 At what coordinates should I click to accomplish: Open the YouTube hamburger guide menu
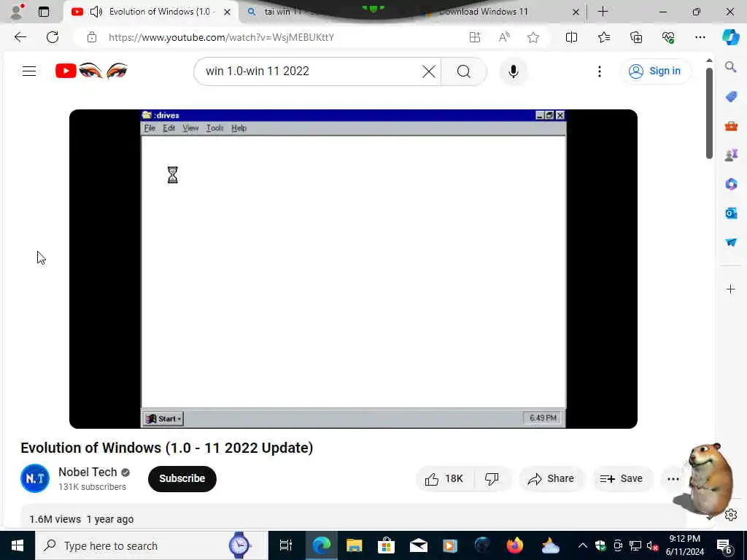pyautogui.click(x=29, y=71)
